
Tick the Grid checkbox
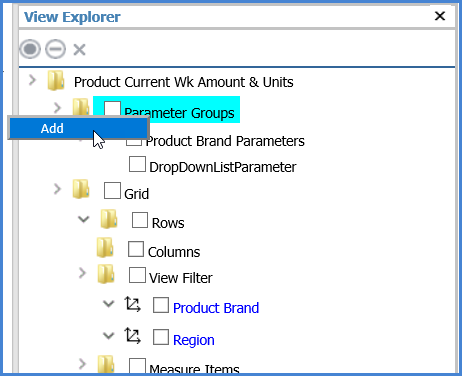[x=112, y=190]
